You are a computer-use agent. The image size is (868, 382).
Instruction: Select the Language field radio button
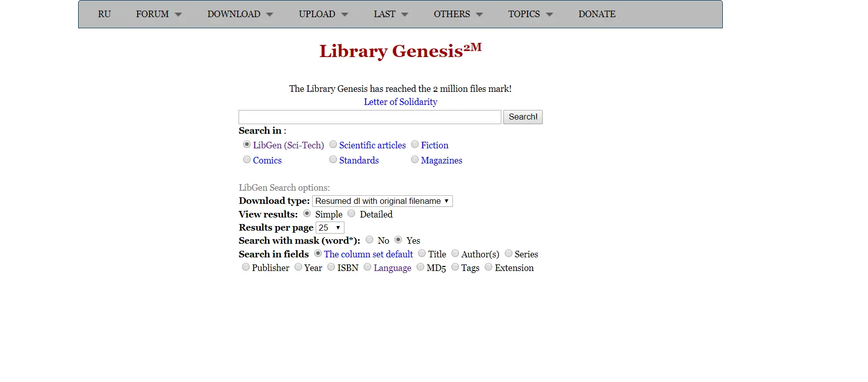pyautogui.click(x=368, y=267)
